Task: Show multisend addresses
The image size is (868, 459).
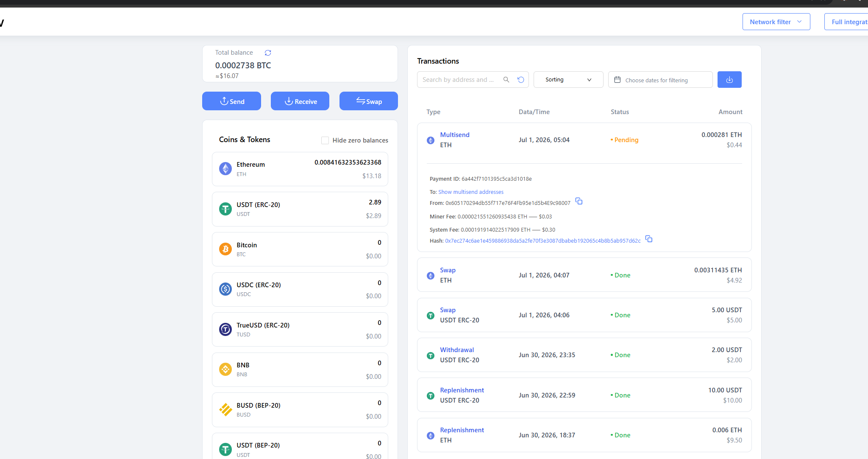Action: (471, 192)
